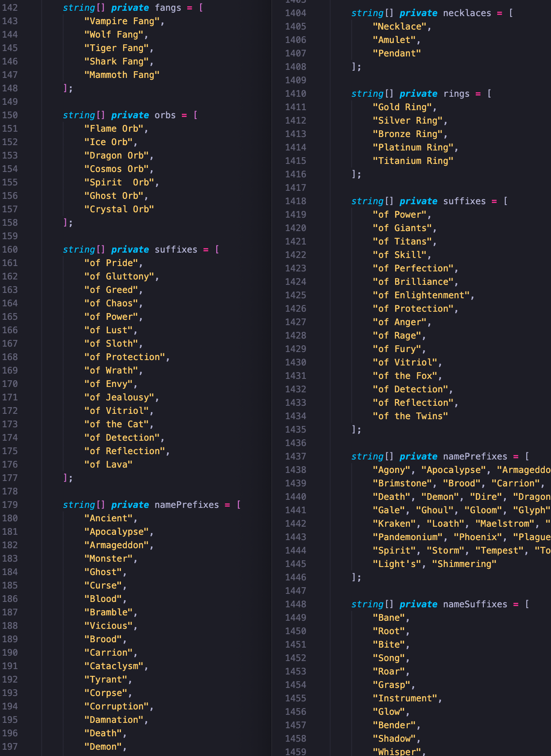Place cursor on "Platinum Ring"
The width and height of the screenshot is (551, 756).
click(x=413, y=147)
